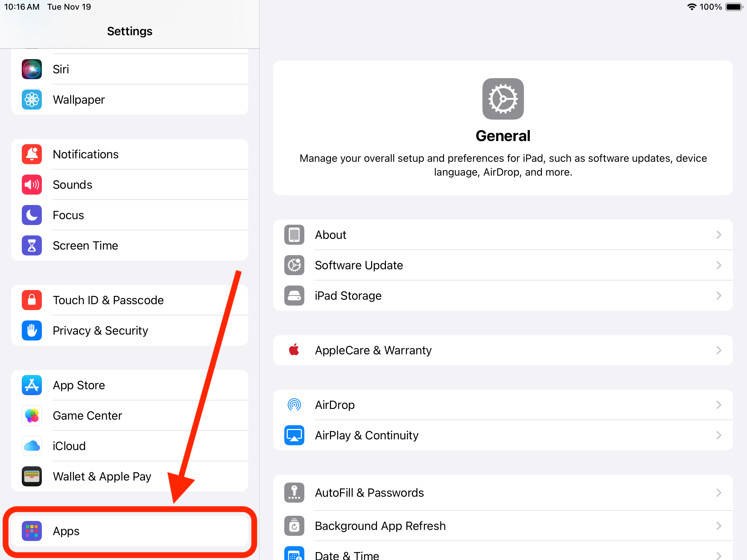Tap the battery indicator in status bar
The width and height of the screenshot is (747, 560).
(x=734, y=7)
